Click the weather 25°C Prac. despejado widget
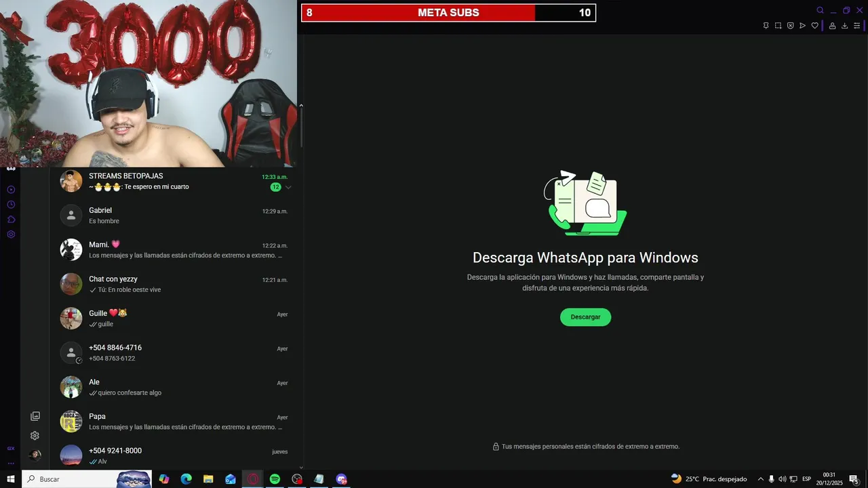The height and width of the screenshot is (488, 868). (709, 479)
